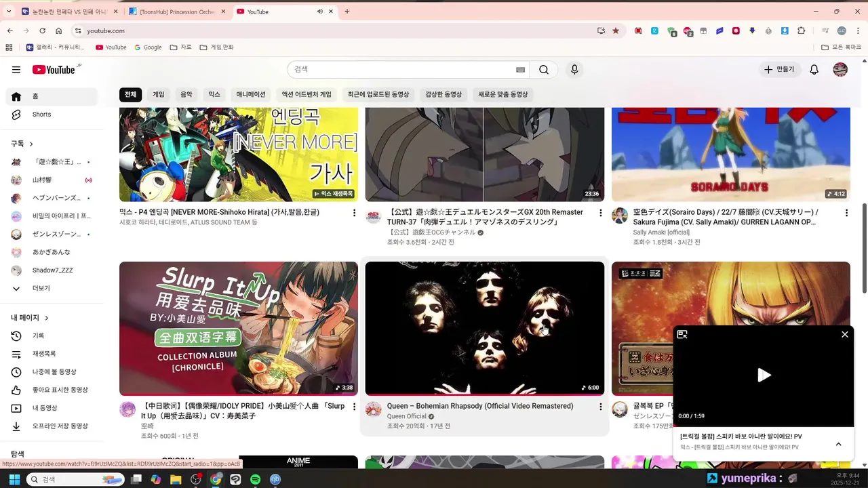Open qBittorrent from the taskbar
The image size is (868, 488).
[x=275, y=479]
